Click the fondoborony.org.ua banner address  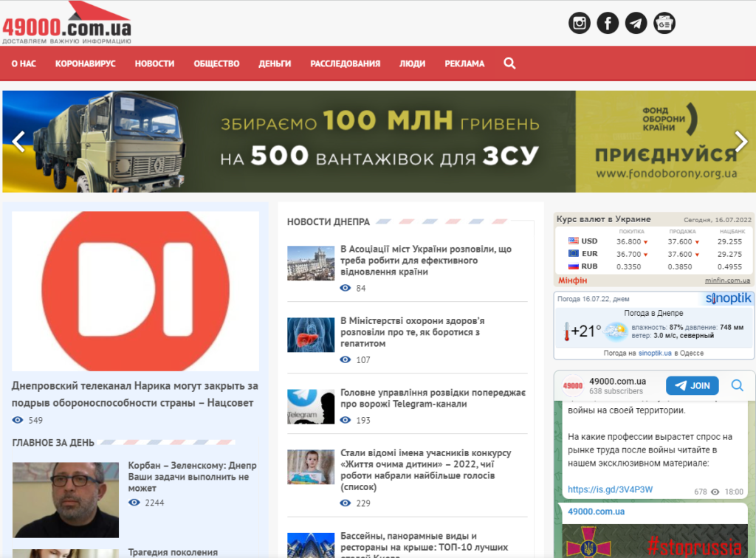[x=667, y=173]
